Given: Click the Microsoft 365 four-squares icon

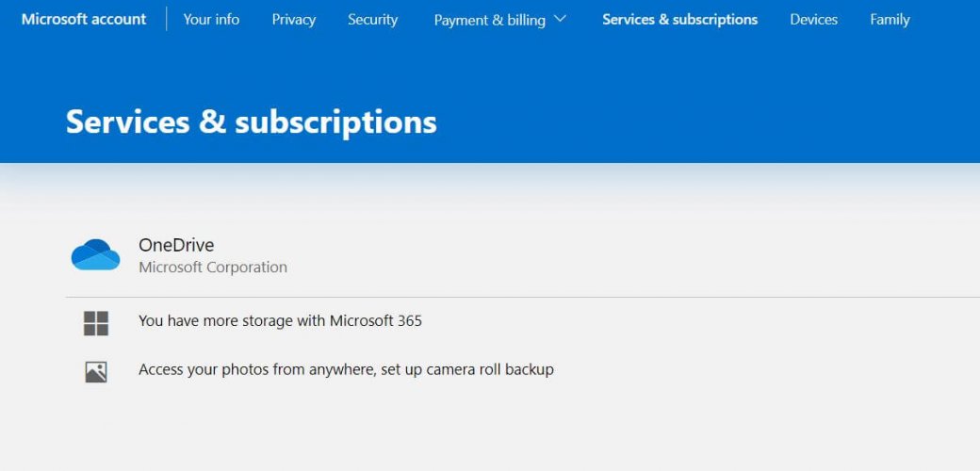Looking at the screenshot, I should click(95, 324).
